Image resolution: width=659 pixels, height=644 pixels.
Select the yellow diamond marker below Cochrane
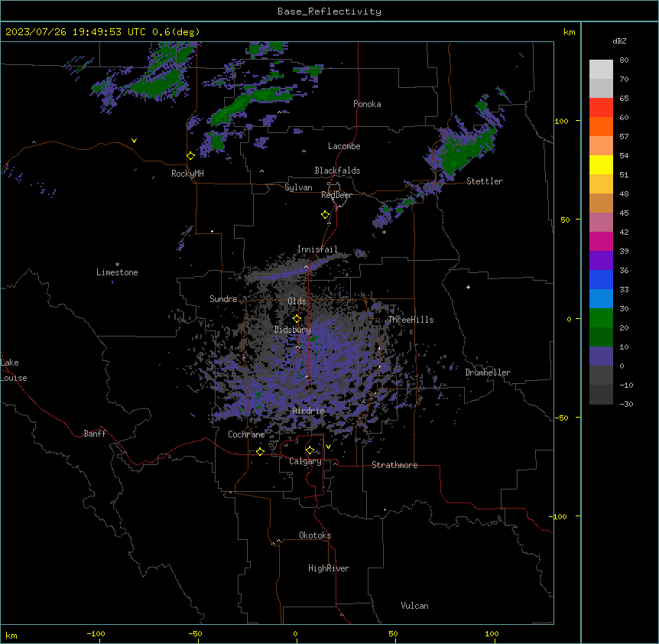click(260, 451)
